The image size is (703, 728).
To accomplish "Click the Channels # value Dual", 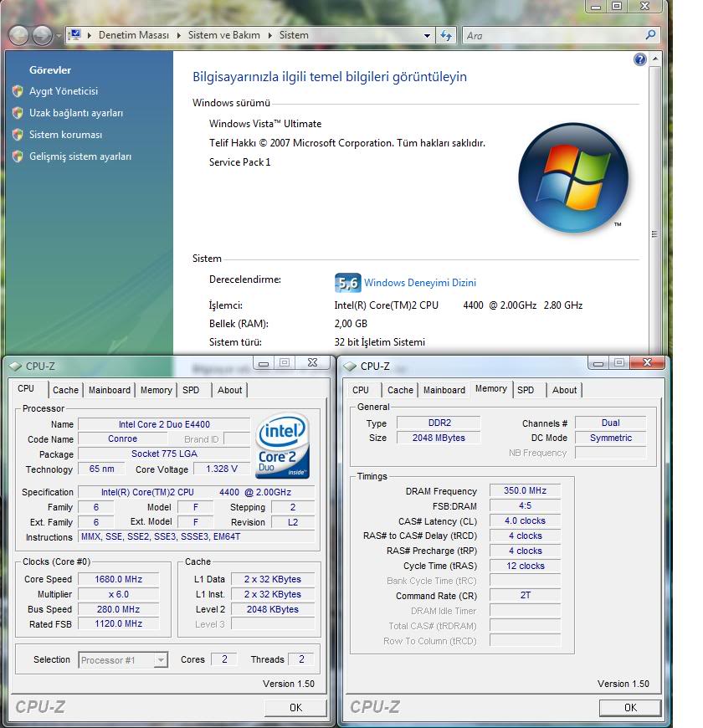I will (611, 423).
